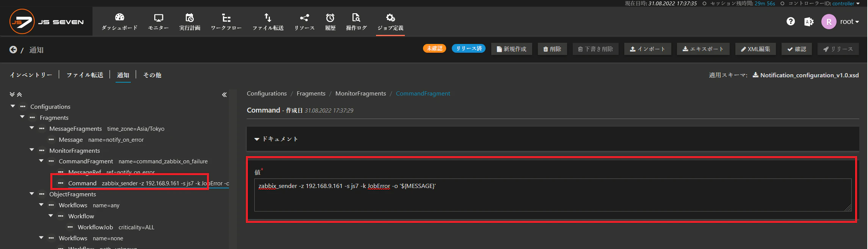
Task: Open menu dots for WorkflowJob node
Action: tap(70, 227)
